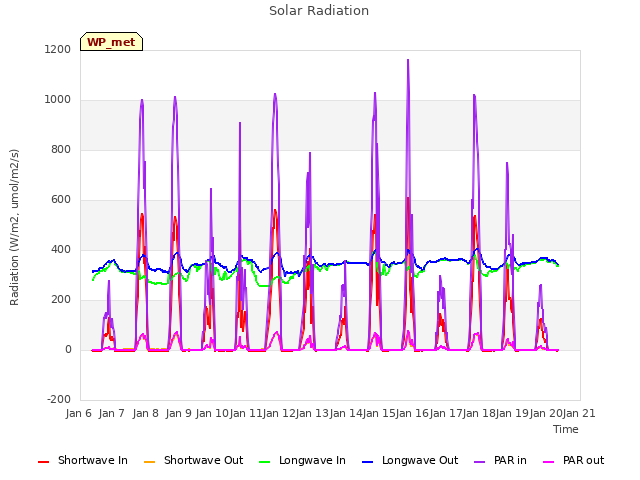
Task: Click the 400 y-axis tick label
Action: [x=61, y=249]
